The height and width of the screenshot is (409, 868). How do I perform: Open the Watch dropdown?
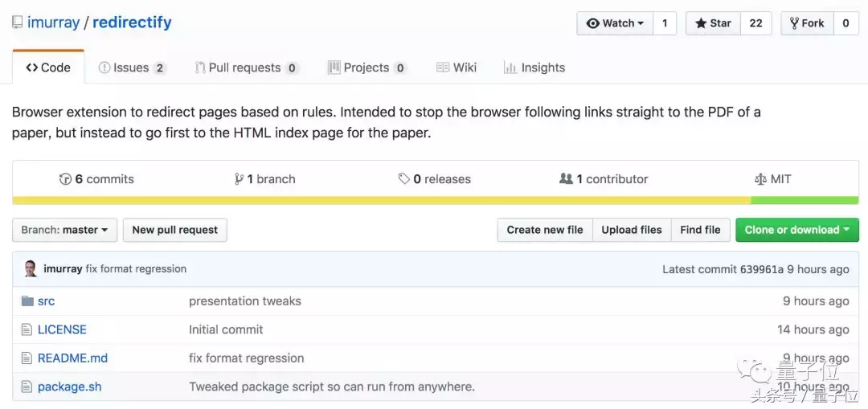click(x=616, y=23)
